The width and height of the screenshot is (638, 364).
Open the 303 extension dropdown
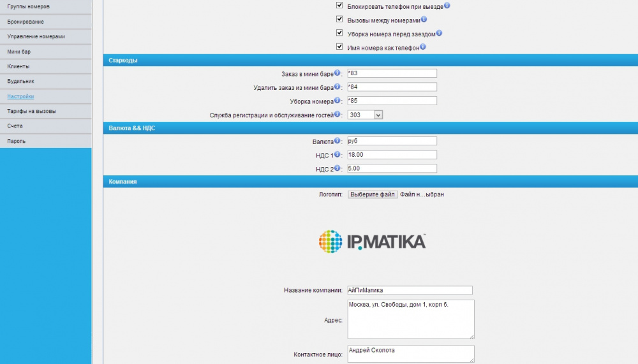(365, 115)
